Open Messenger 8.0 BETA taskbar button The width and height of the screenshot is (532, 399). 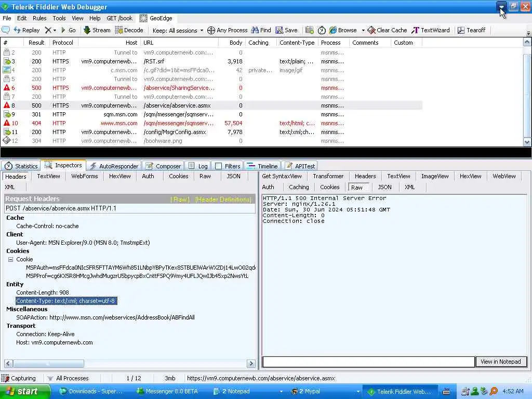pos(167,392)
